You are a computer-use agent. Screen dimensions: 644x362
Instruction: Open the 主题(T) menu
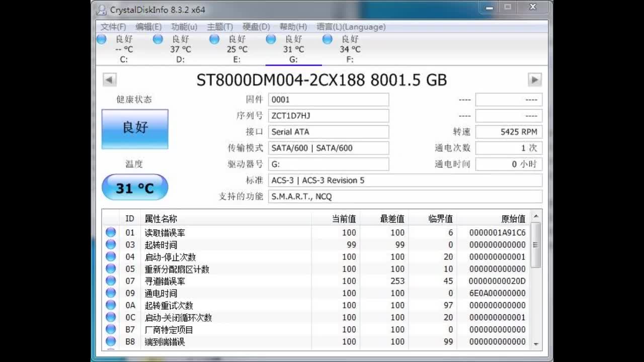click(220, 27)
